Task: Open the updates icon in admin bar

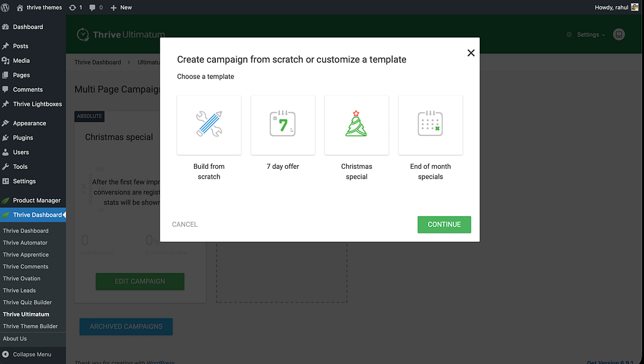Action: 76,8
